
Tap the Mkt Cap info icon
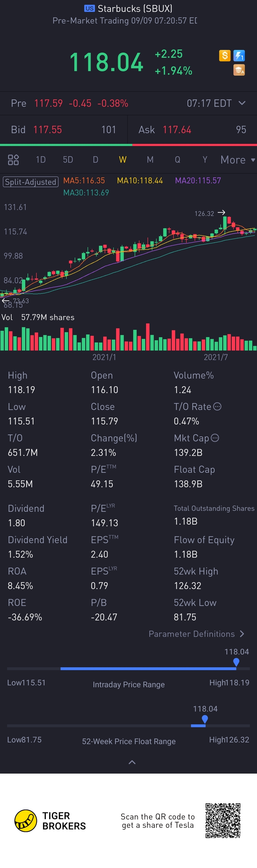point(215,438)
